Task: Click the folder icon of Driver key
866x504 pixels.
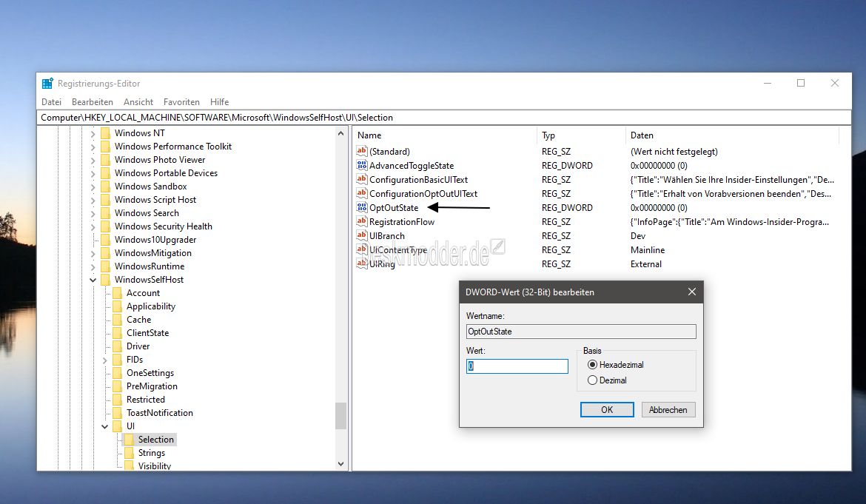Action: click(117, 346)
